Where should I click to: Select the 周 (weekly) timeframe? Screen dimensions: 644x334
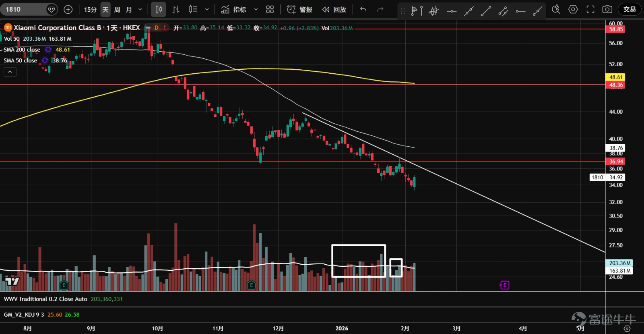click(x=117, y=9)
